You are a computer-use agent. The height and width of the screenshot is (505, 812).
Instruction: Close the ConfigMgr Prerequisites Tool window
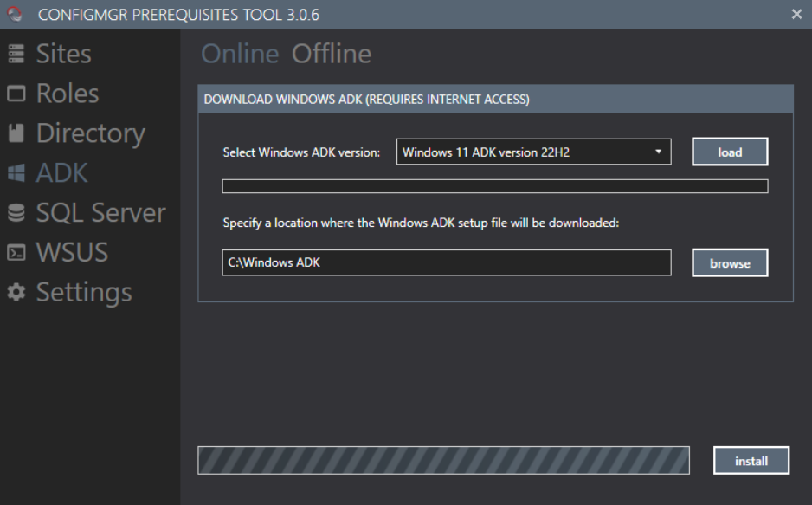coord(796,14)
